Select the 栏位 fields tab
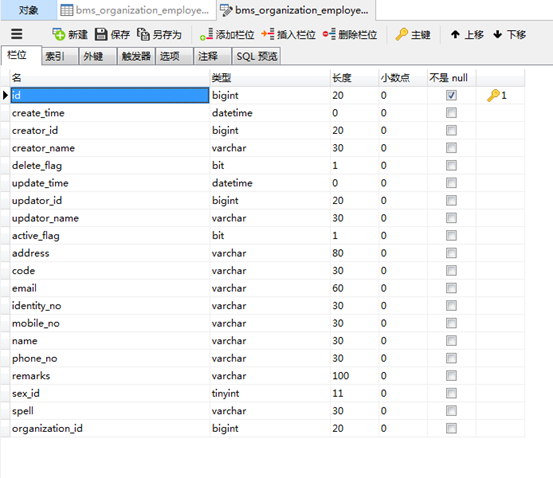This screenshot has width=553, height=478. point(21,55)
